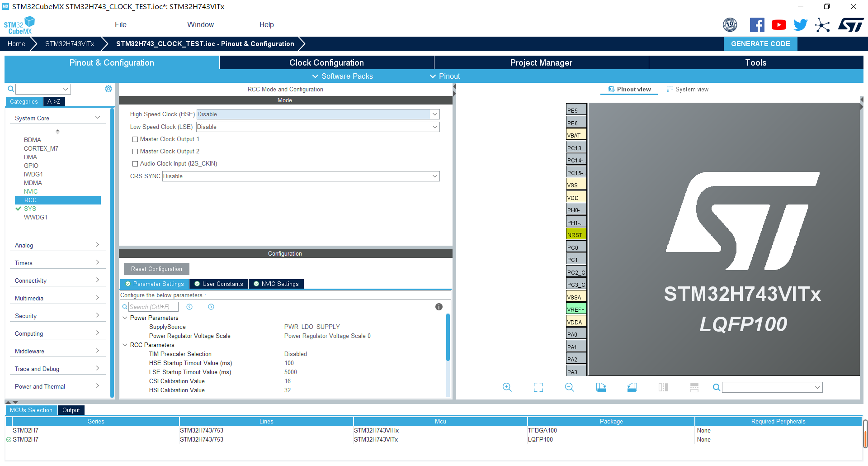
Task: Rotate the chip view counterclockwise icon
Action: pos(632,387)
